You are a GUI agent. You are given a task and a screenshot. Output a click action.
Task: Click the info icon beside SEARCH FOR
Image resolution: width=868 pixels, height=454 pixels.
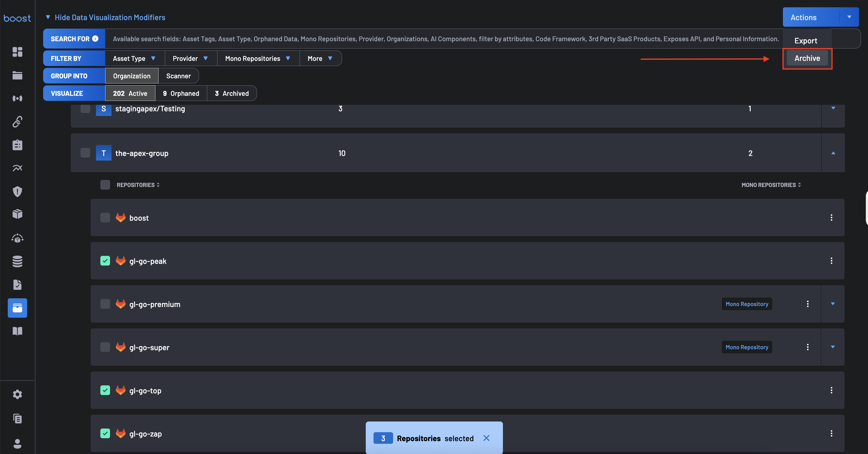pyautogui.click(x=95, y=39)
